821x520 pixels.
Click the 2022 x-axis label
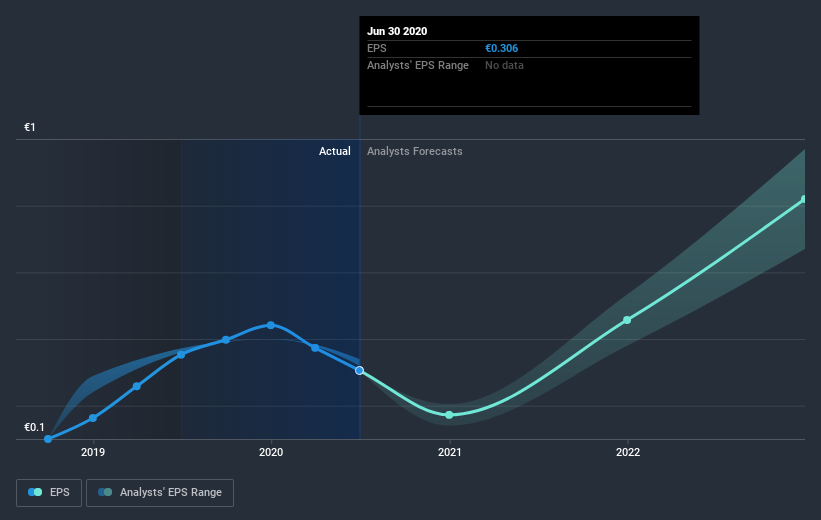(627, 452)
